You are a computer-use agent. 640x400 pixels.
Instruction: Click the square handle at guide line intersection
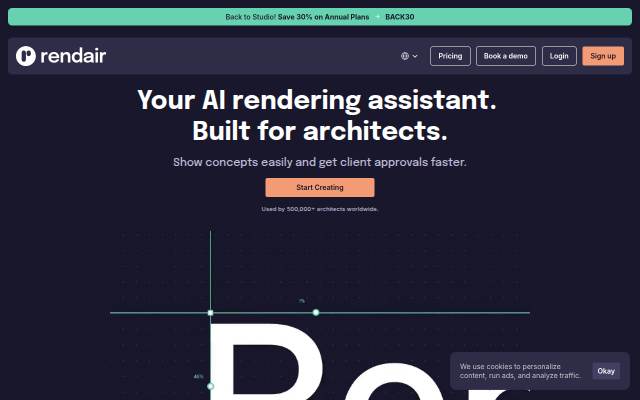210,313
